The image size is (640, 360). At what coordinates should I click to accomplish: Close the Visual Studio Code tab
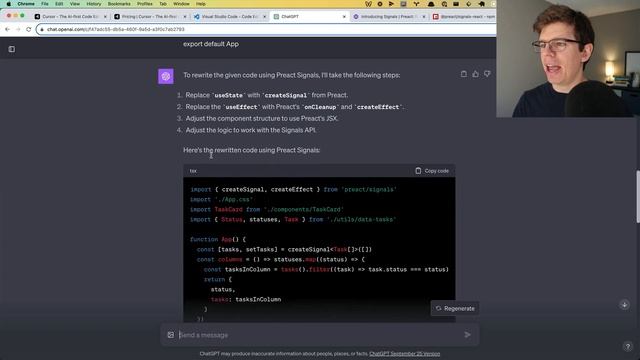264,17
